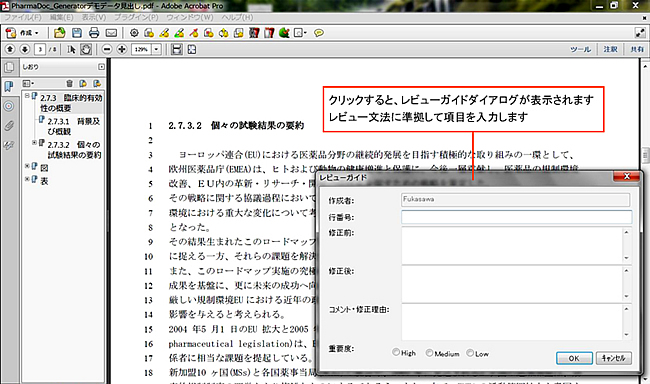Click the new bookmark icon
This screenshot has height=384, width=650.
pyautogui.click(x=83, y=83)
